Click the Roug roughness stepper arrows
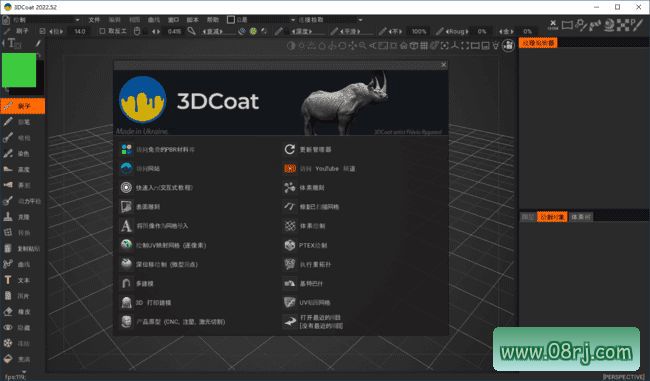This screenshot has height=381, width=650. tap(456, 31)
